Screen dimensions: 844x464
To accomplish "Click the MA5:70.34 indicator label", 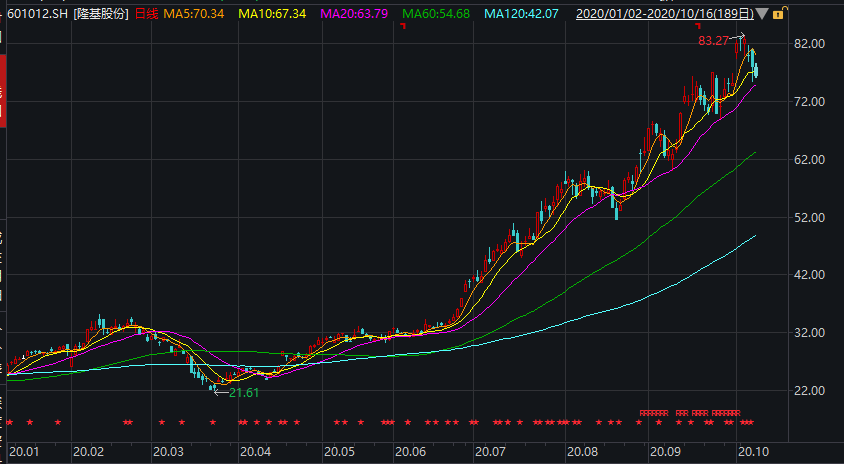I will coord(194,15).
